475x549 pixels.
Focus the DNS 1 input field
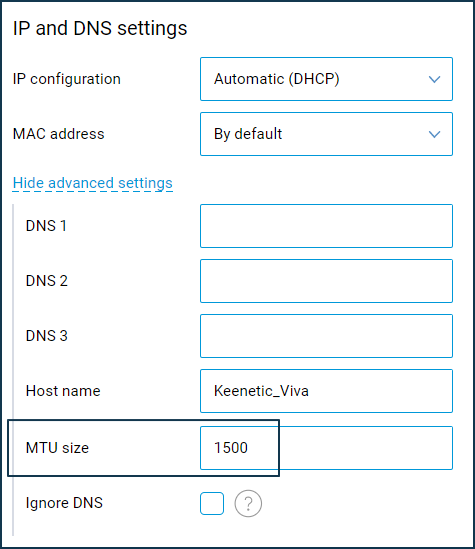(326, 226)
